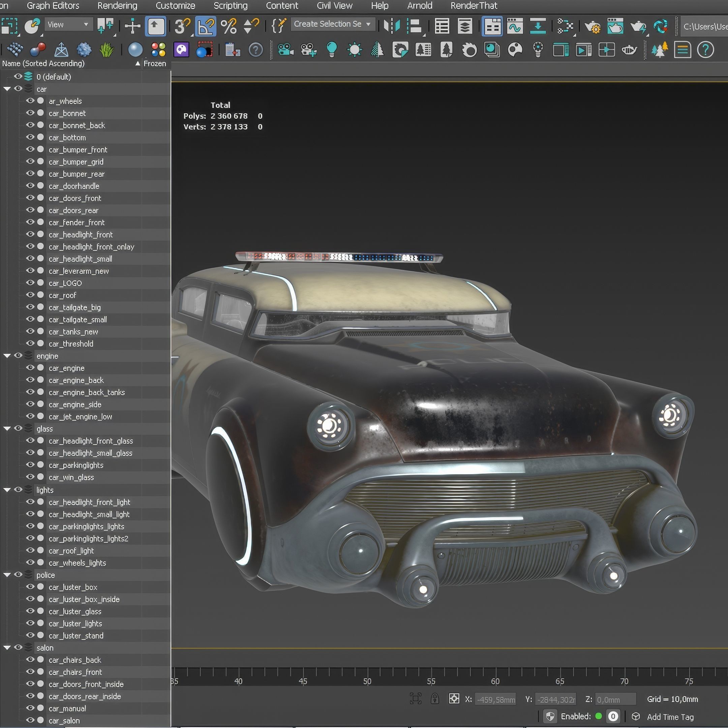Toggle Percent Snap in the toolbar
The width and height of the screenshot is (728, 728).
click(229, 26)
